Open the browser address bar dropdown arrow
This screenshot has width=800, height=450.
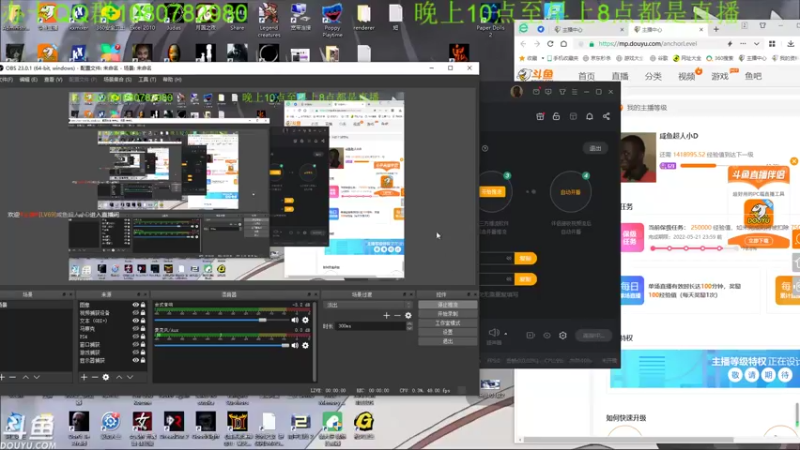coord(756,44)
